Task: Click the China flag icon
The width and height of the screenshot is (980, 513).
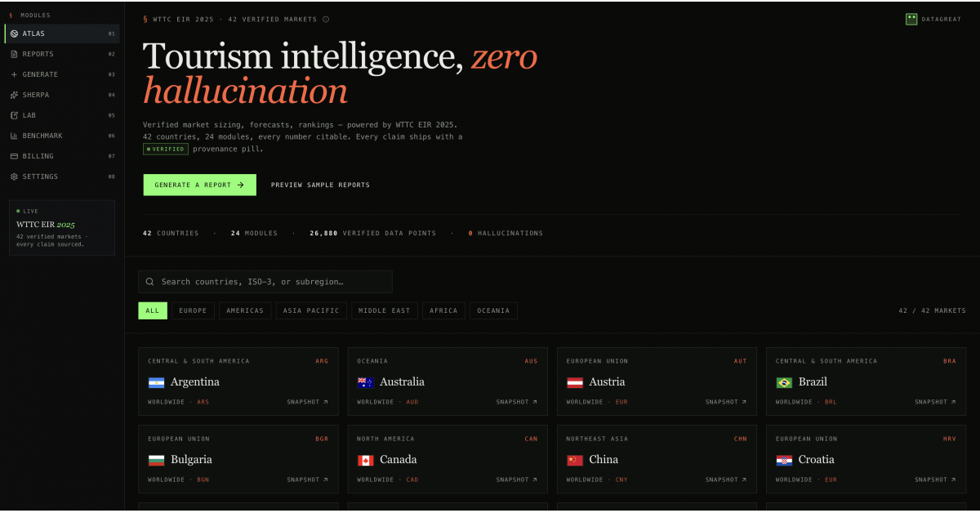Action: (575, 460)
